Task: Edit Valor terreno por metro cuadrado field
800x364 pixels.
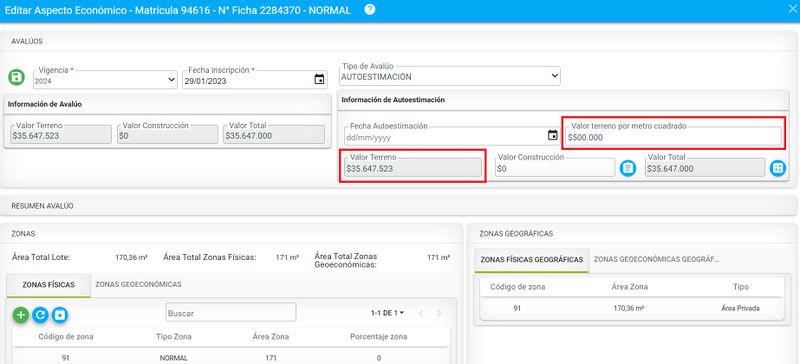Action: point(673,136)
